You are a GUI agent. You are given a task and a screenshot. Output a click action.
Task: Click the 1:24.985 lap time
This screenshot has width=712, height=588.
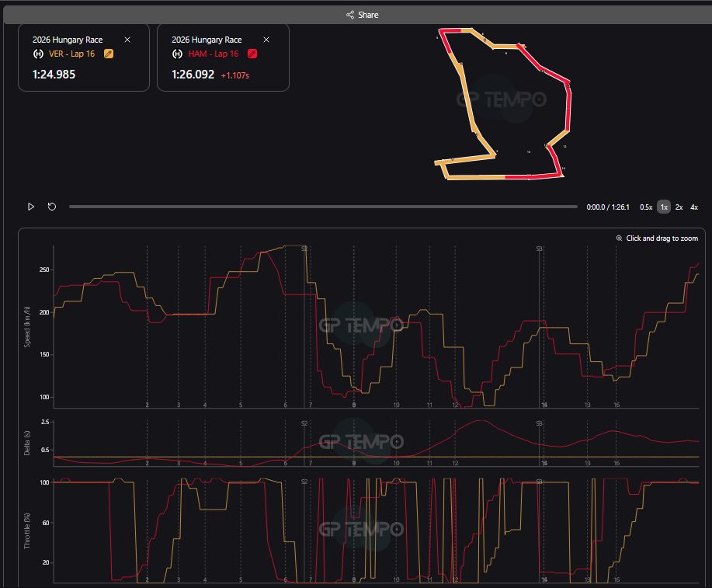coord(54,75)
